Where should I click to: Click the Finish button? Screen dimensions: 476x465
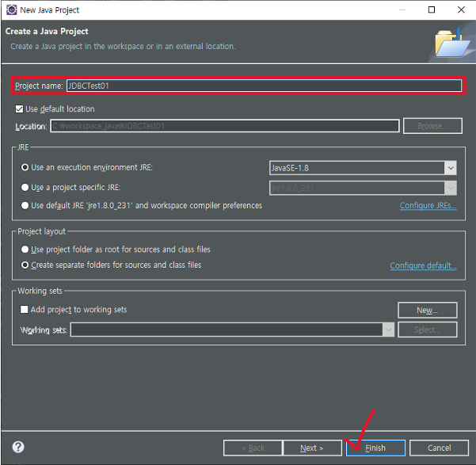376,448
